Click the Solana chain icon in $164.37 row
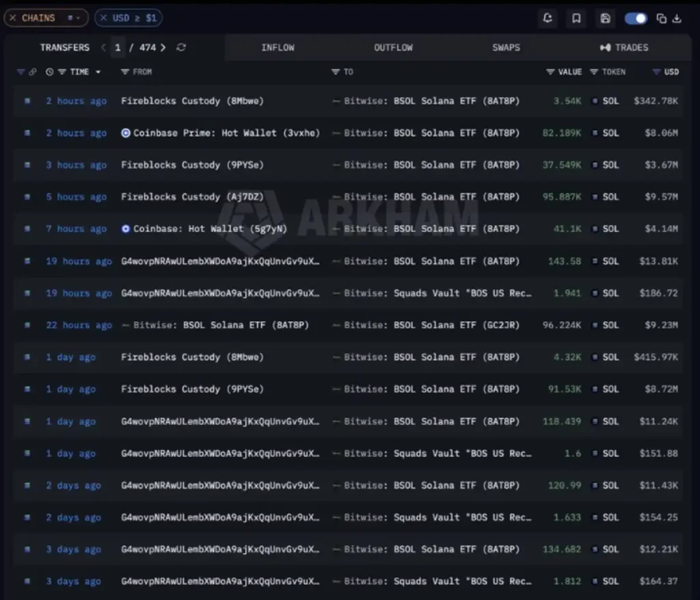Image resolution: width=700 pixels, height=600 pixels. tap(27, 582)
